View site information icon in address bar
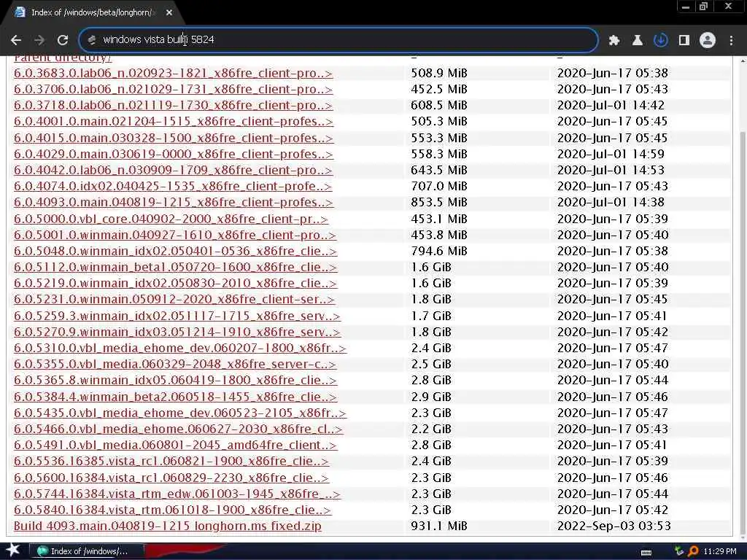This screenshot has width=747, height=560. click(x=92, y=40)
